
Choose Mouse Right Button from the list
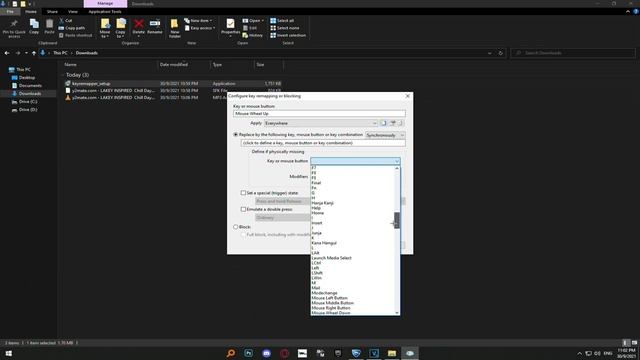[x=331, y=308]
